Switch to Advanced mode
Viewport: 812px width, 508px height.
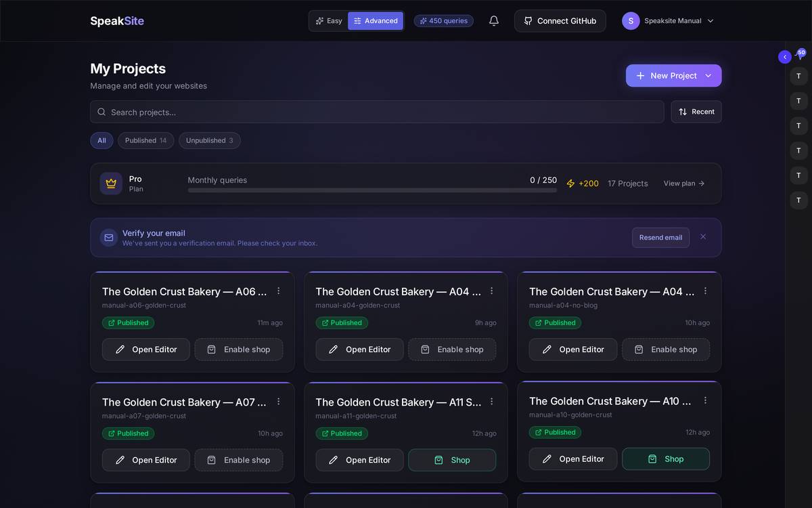point(376,21)
